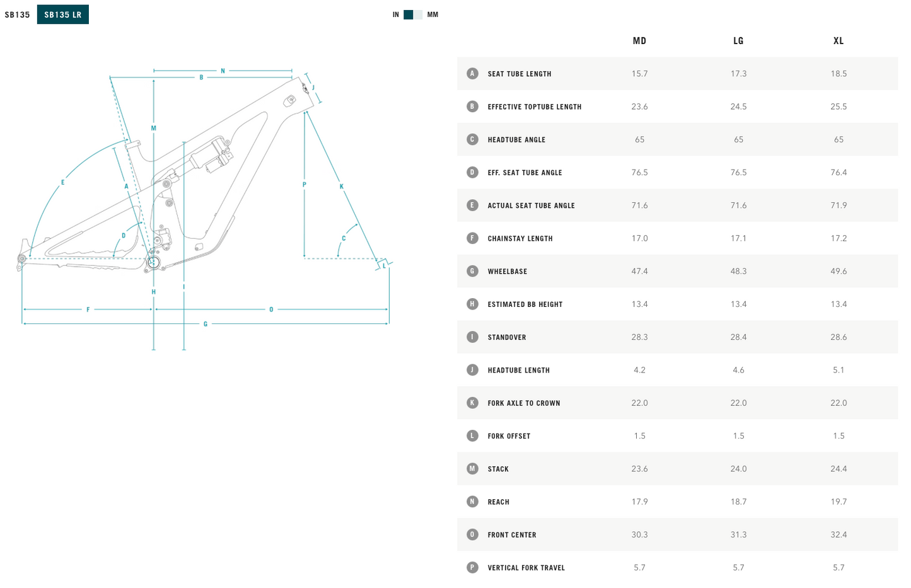This screenshot has height=588, width=911.
Task: Click the A seat tube length icon
Action: pyautogui.click(x=472, y=74)
